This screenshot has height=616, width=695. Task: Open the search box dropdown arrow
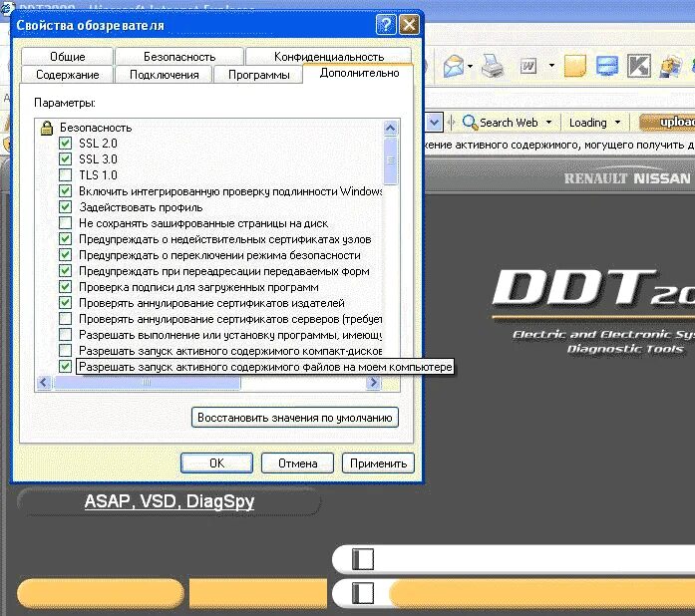pos(435,123)
